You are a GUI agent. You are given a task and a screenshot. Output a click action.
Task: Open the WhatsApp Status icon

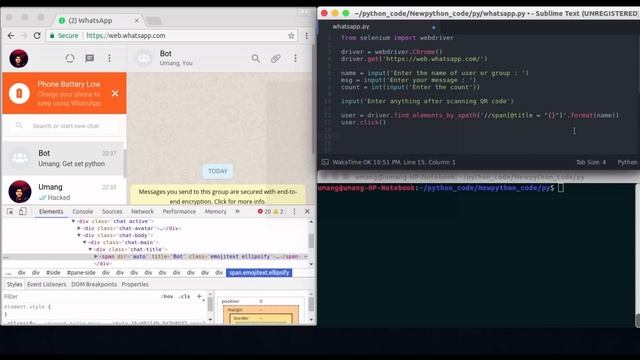point(70,58)
